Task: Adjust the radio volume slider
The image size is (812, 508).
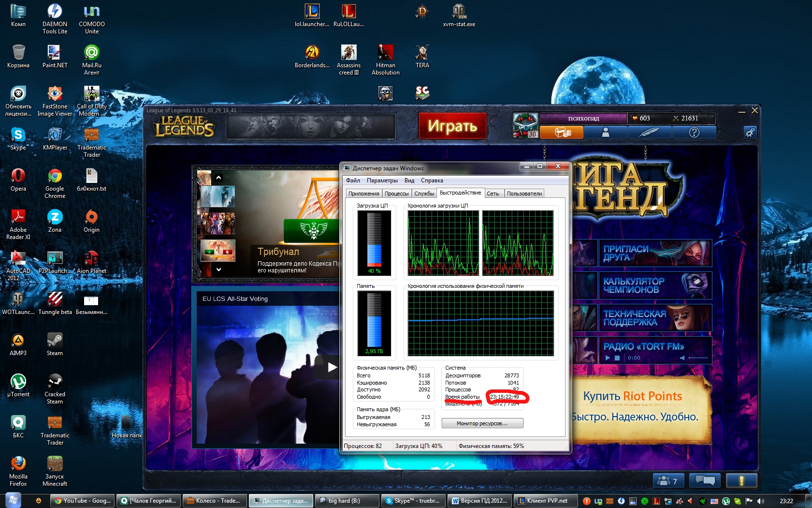Action: [x=698, y=358]
